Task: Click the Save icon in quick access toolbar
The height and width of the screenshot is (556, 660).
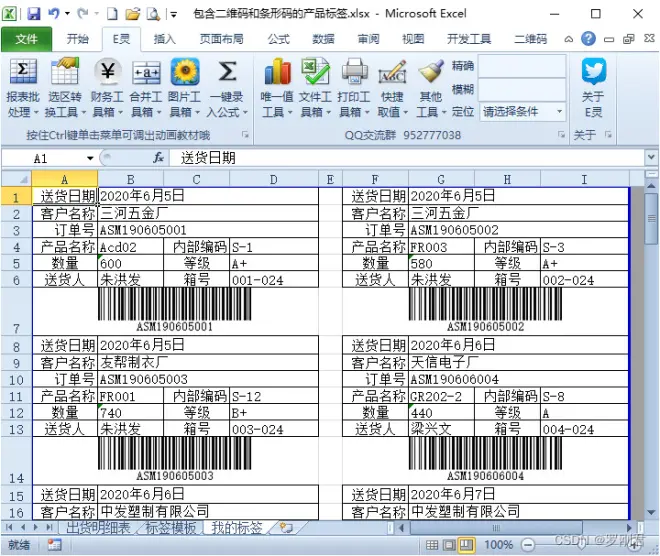Action: tap(34, 14)
